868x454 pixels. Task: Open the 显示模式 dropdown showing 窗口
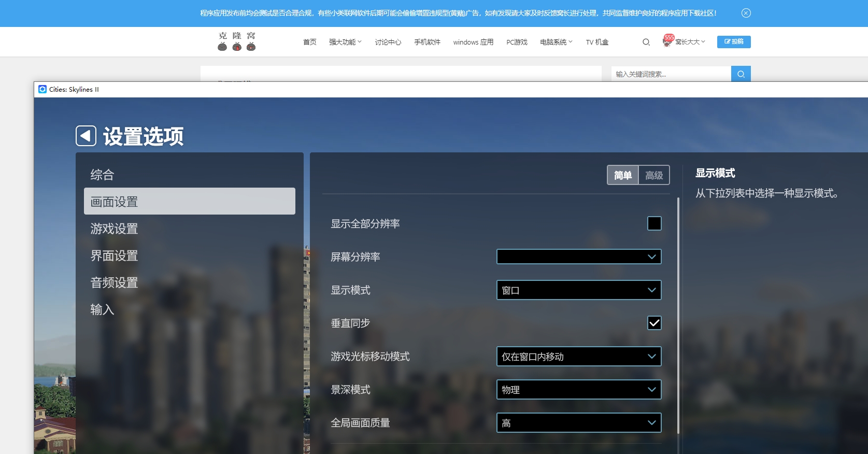point(579,290)
